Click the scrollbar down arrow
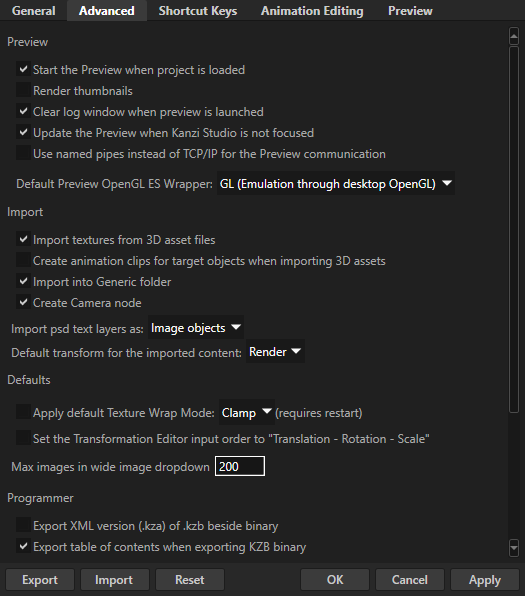This screenshot has height=596, width=525. pyautogui.click(x=514, y=548)
